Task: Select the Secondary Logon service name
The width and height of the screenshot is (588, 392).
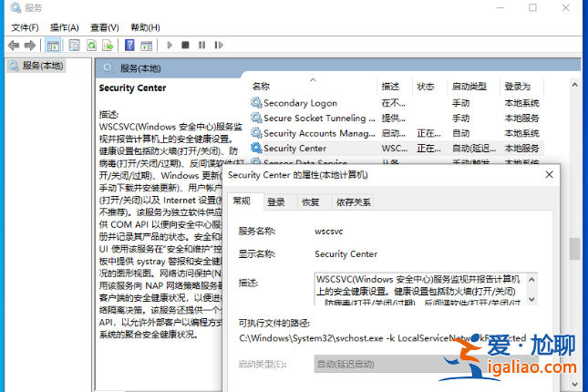Action: click(300, 103)
